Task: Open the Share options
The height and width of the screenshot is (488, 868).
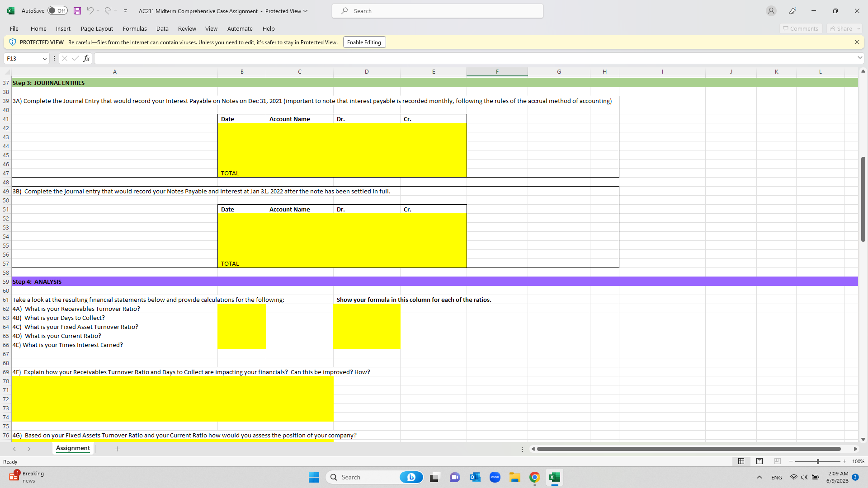Action: click(x=843, y=28)
